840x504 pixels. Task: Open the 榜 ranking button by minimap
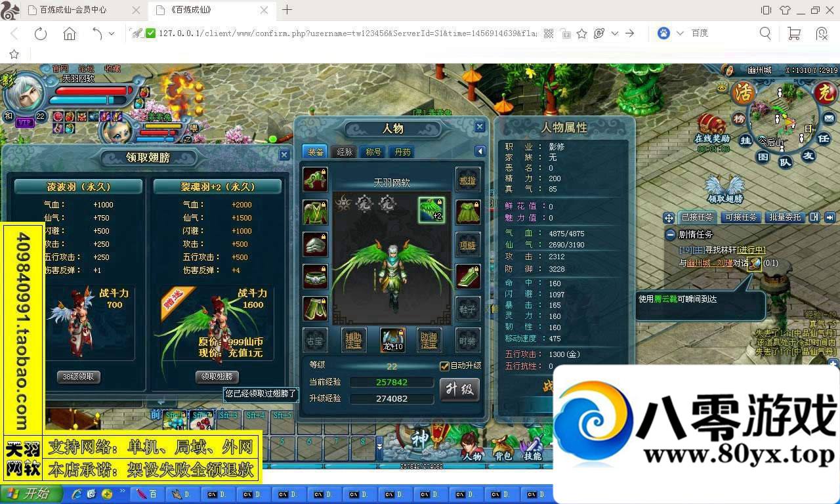740,119
